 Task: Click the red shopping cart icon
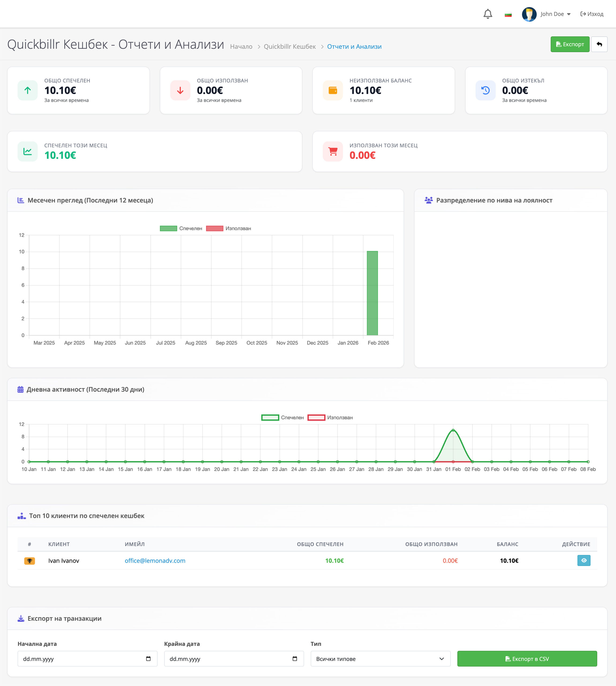[332, 151]
